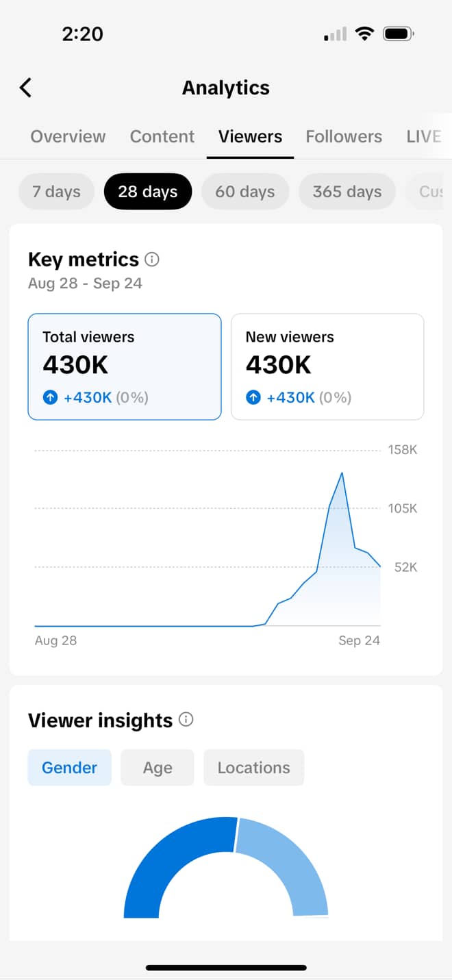Open the Followers tab
This screenshot has width=452, height=980.
point(344,136)
